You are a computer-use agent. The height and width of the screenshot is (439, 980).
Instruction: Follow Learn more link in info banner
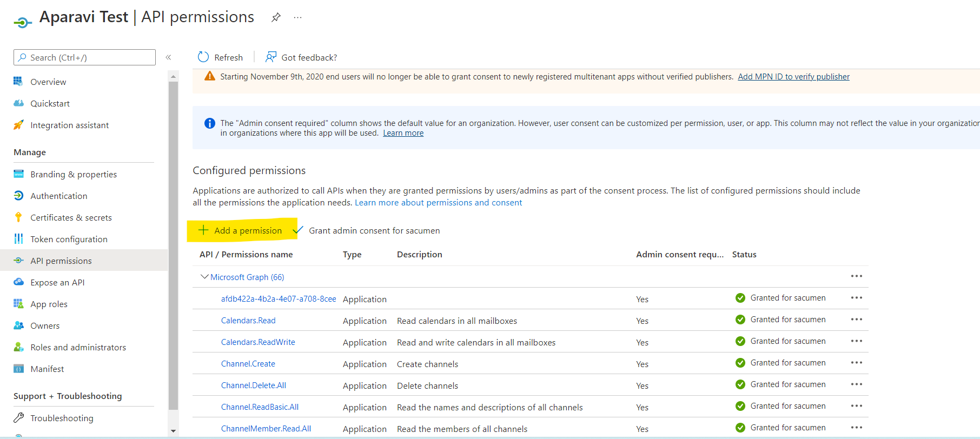(403, 133)
